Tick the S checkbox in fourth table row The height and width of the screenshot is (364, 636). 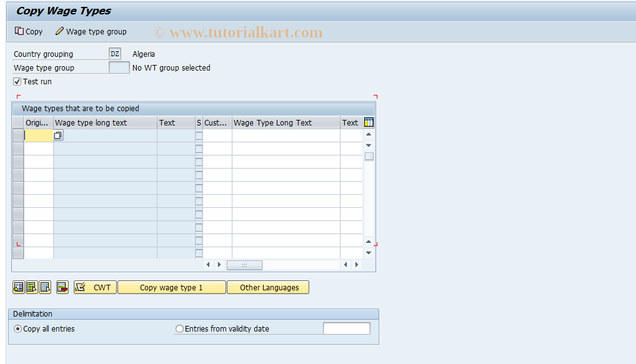pos(199,175)
